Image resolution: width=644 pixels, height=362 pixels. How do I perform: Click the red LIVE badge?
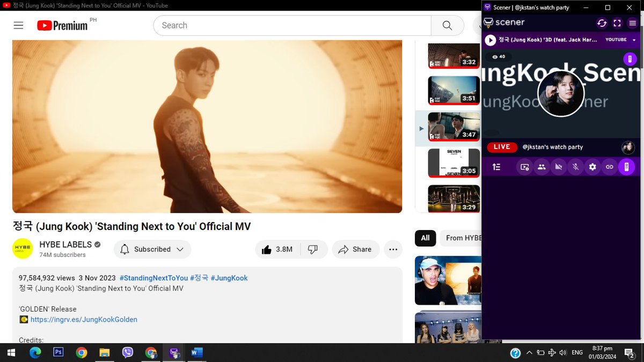click(x=502, y=147)
